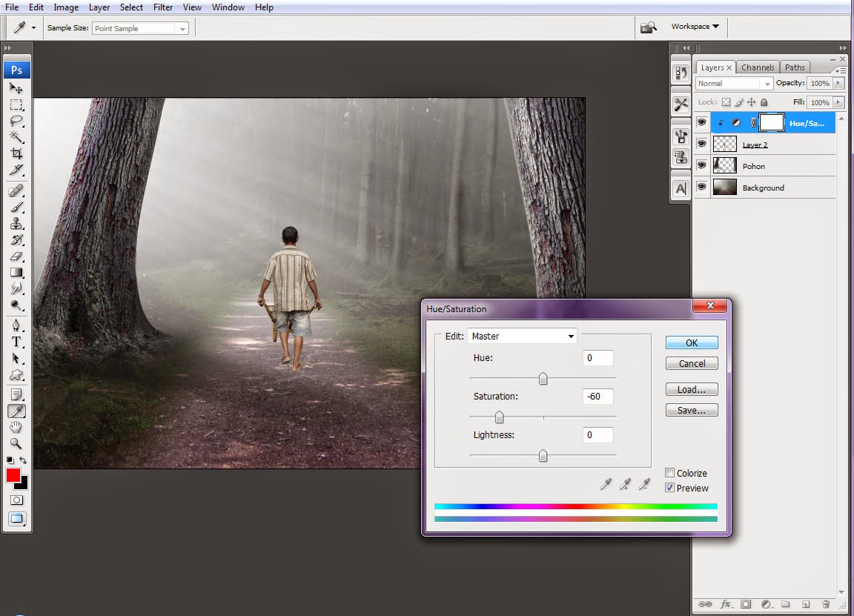
Task: Change screen mode button in toolbox
Action: 16,518
